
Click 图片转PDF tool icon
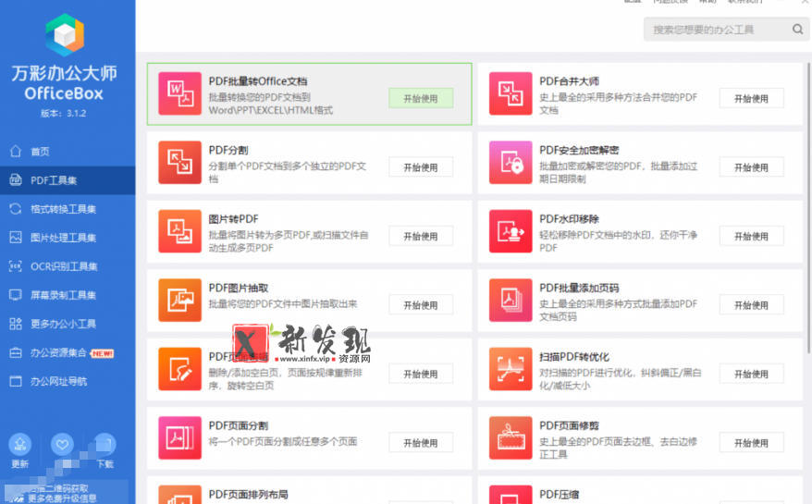[179, 231]
